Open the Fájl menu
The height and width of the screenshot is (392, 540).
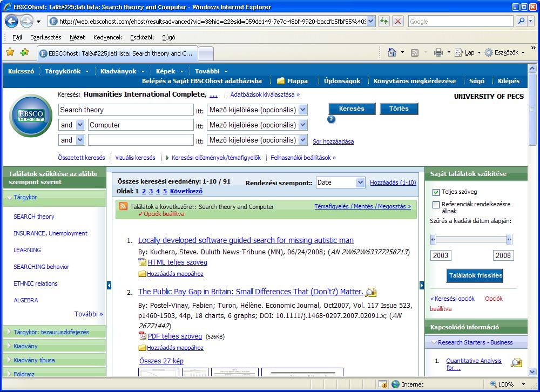pyautogui.click(x=17, y=37)
